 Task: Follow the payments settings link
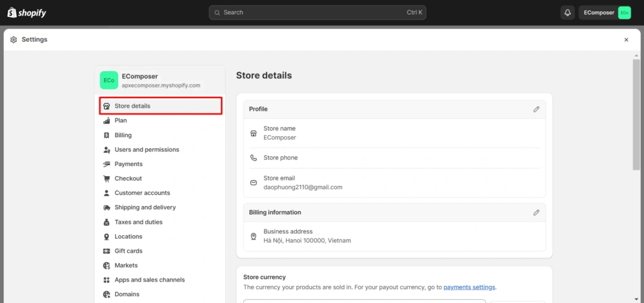click(x=469, y=287)
